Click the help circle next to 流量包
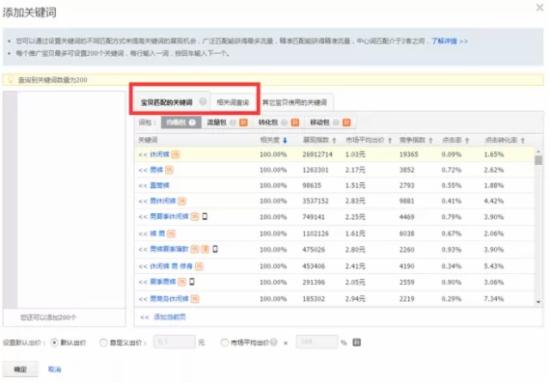Viewport: 550px width, 383px height. click(x=233, y=122)
